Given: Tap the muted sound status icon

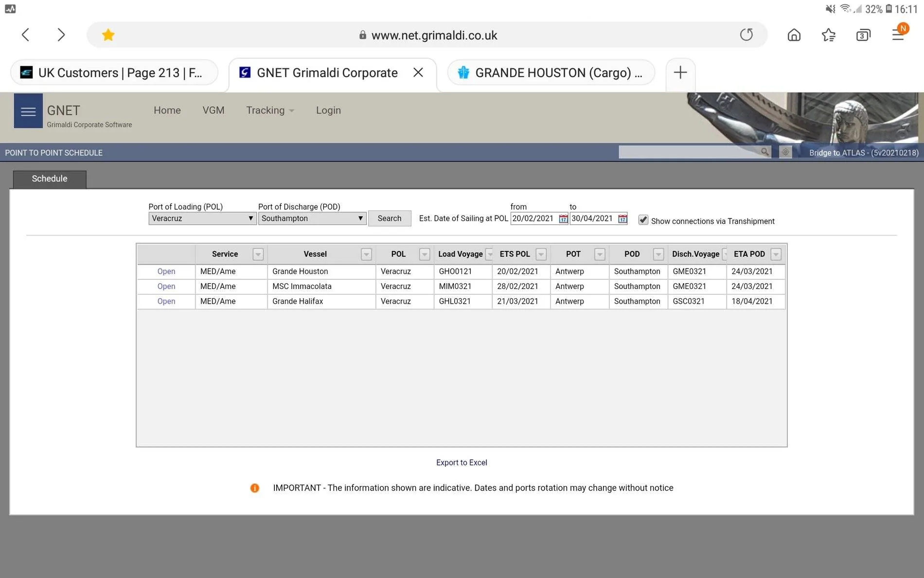Looking at the screenshot, I should pyautogui.click(x=830, y=9).
